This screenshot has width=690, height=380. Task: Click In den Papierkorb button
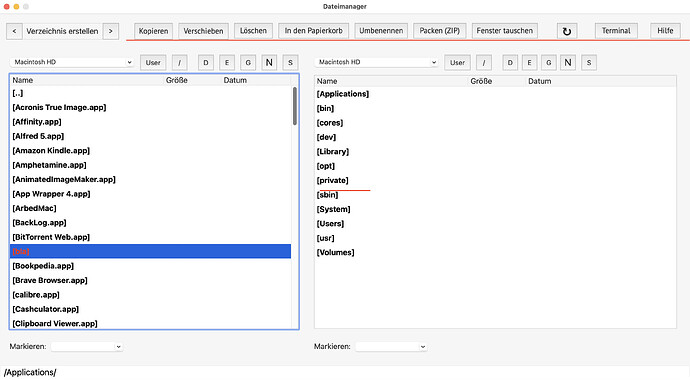(x=313, y=31)
